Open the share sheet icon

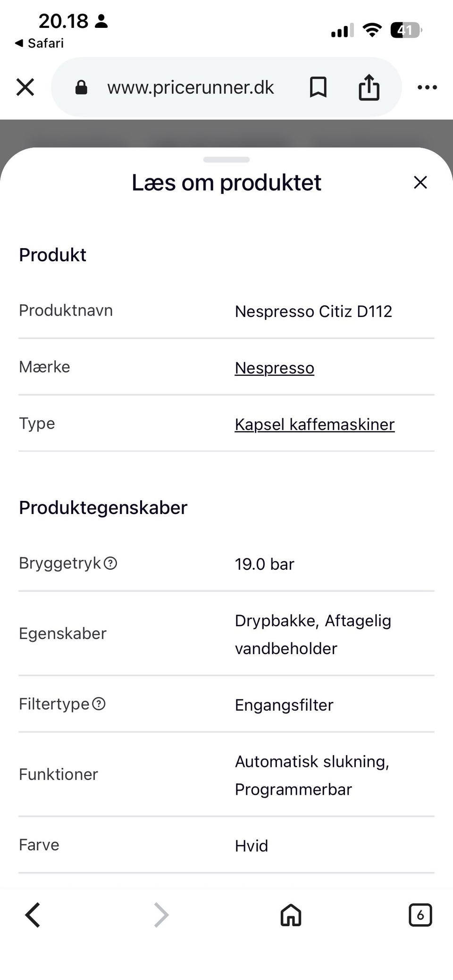(x=369, y=87)
